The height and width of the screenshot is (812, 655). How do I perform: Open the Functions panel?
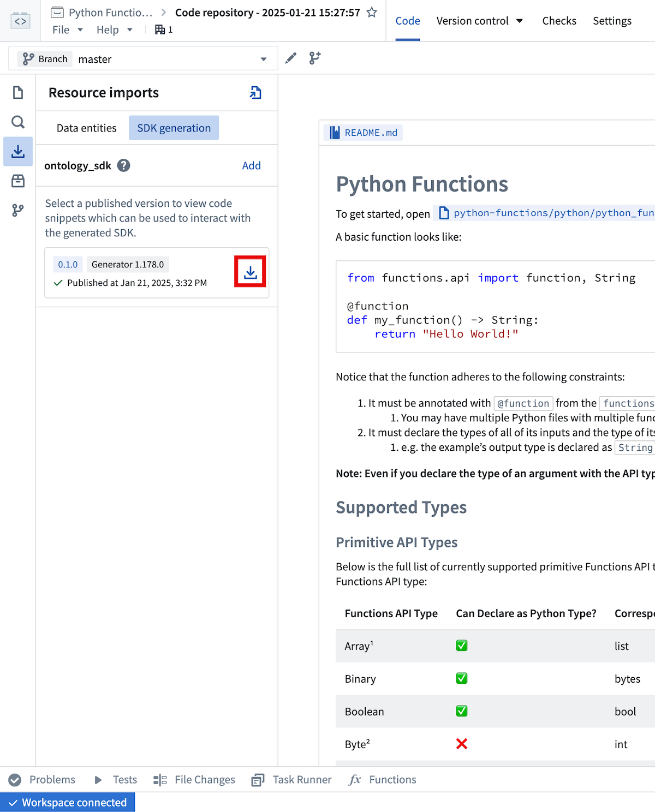(x=383, y=780)
